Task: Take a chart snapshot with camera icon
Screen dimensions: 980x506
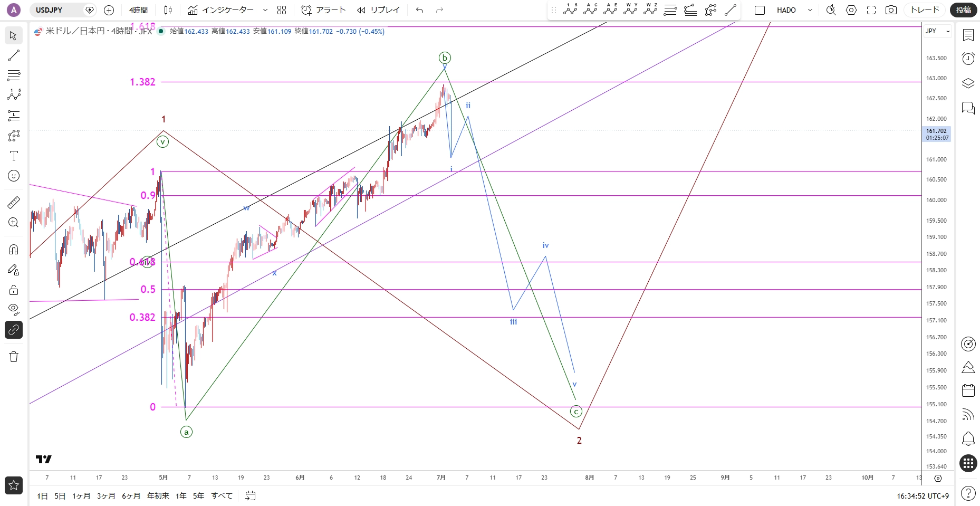Action: pyautogui.click(x=891, y=10)
